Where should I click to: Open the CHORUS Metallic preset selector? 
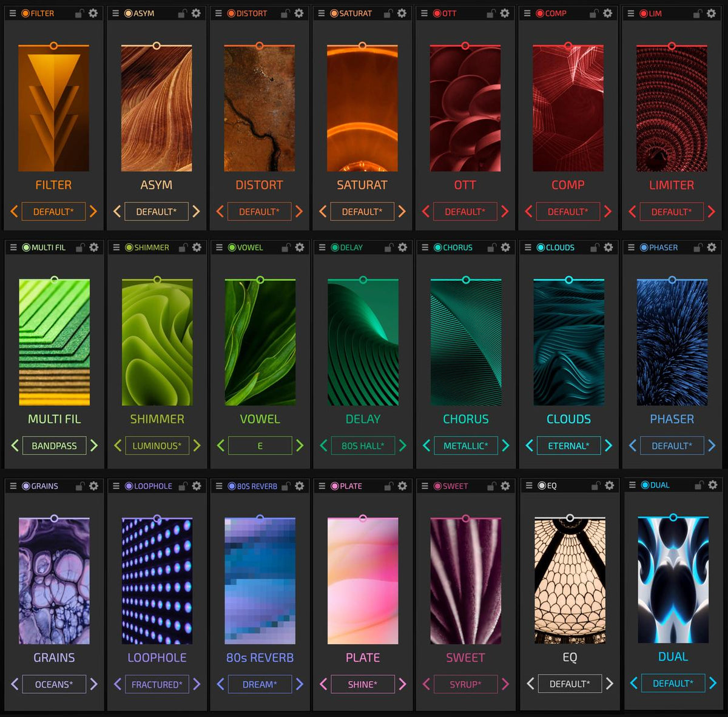(x=465, y=446)
